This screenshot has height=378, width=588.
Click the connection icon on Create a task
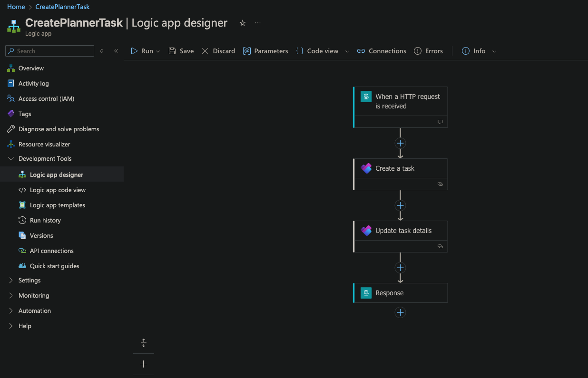click(440, 184)
